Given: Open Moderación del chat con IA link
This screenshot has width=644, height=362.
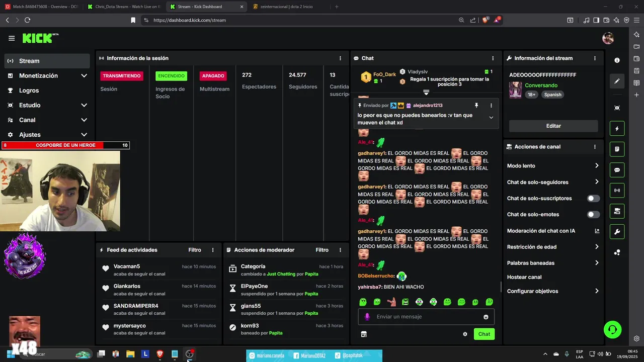Looking at the screenshot, I should pos(553,231).
